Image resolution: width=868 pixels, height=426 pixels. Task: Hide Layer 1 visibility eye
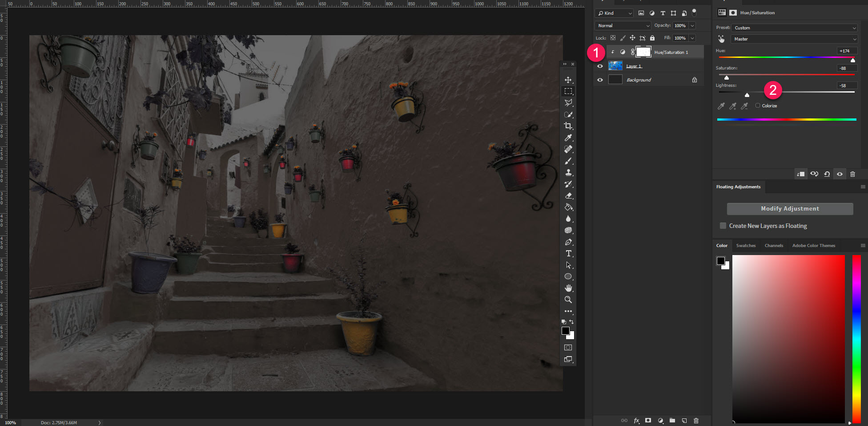[x=600, y=66]
